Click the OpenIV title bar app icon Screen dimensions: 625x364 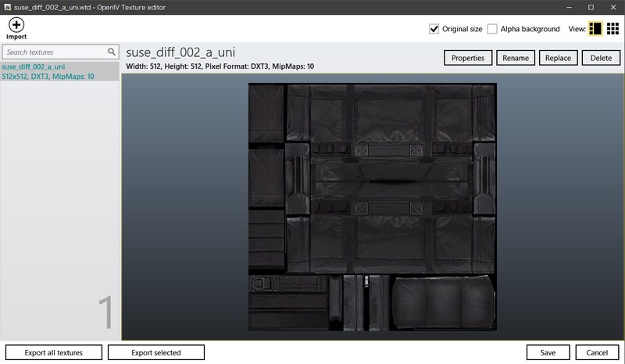click(x=7, y=7)
